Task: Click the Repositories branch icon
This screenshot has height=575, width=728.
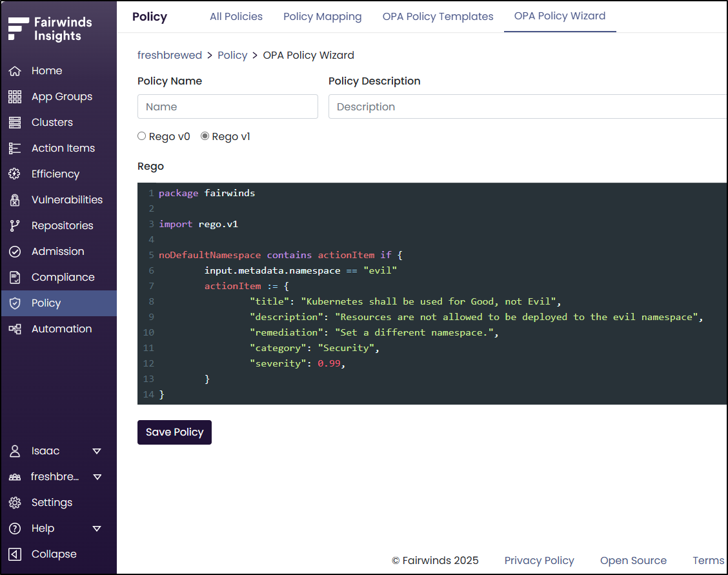Action: pos(15,225)
